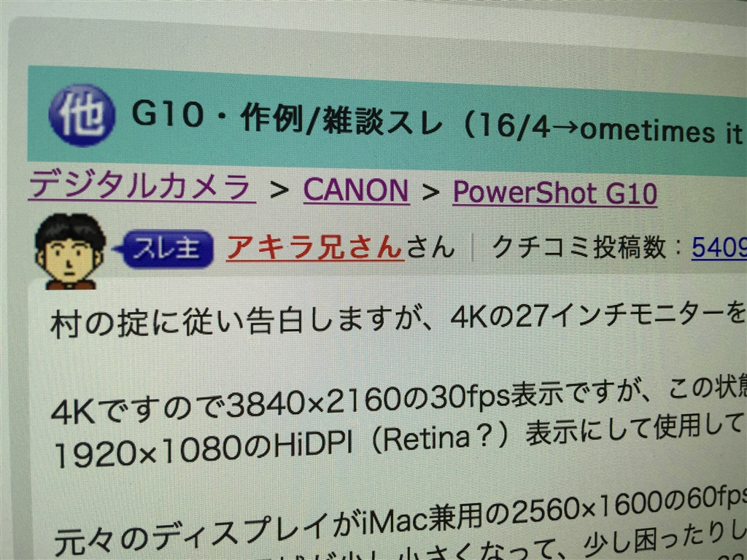Click the line starting 村の掟に従い告白しますが
Image resolution: width=747 pixels, height=560 pixels.
[398, 320]
